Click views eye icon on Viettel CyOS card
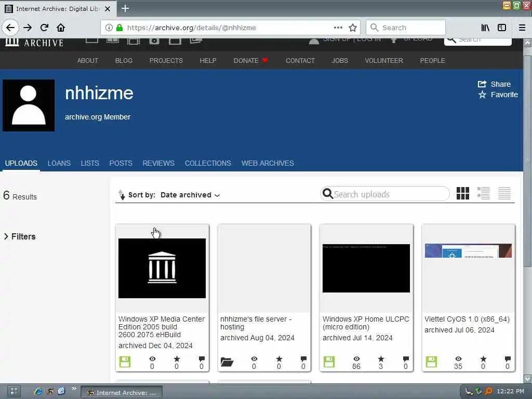This screenshot has height=399, width=532. point(458,359)
